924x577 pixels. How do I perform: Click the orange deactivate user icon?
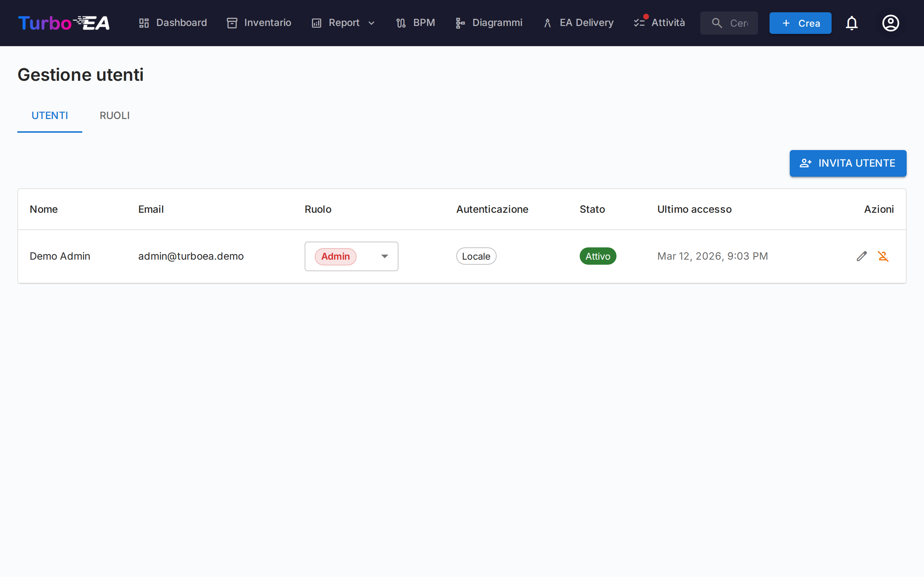(x=883, y=256)
